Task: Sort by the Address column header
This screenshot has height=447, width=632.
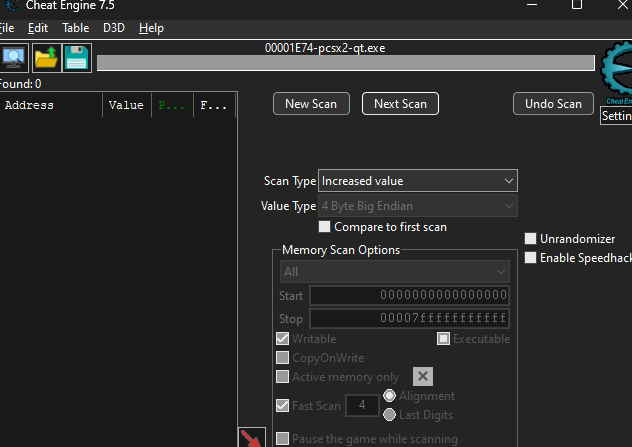Action: (x=51, y=105)
